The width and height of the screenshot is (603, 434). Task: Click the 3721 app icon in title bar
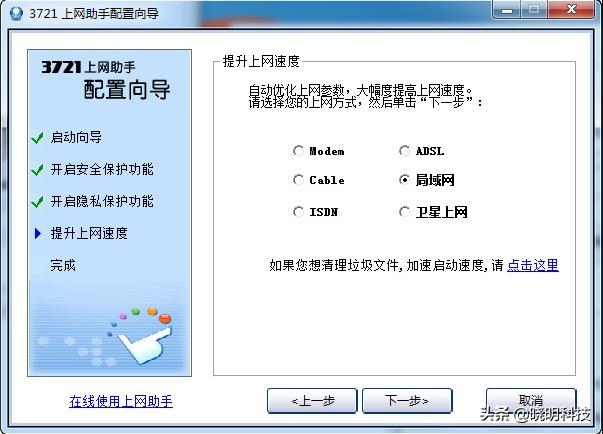(x=16, y=13)
